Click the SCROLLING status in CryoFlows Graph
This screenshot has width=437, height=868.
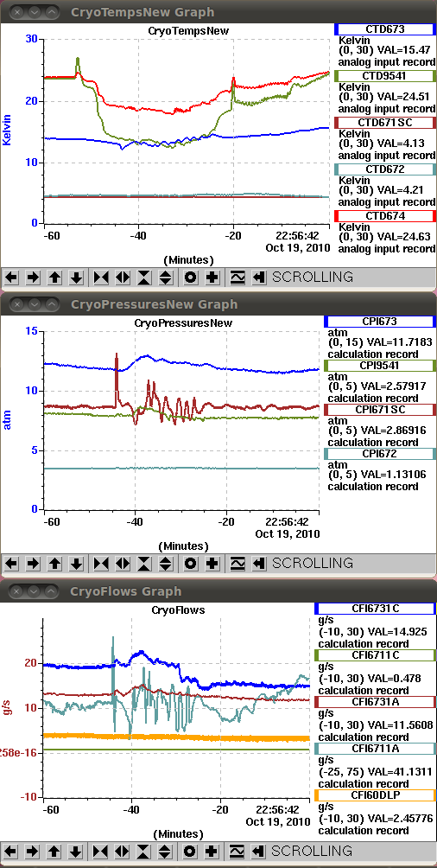click(312, 851)
